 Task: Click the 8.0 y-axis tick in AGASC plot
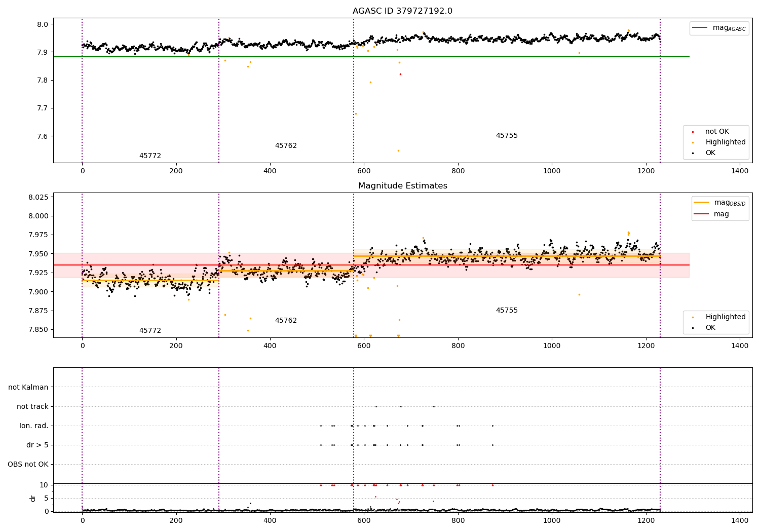tap(43, 24)
